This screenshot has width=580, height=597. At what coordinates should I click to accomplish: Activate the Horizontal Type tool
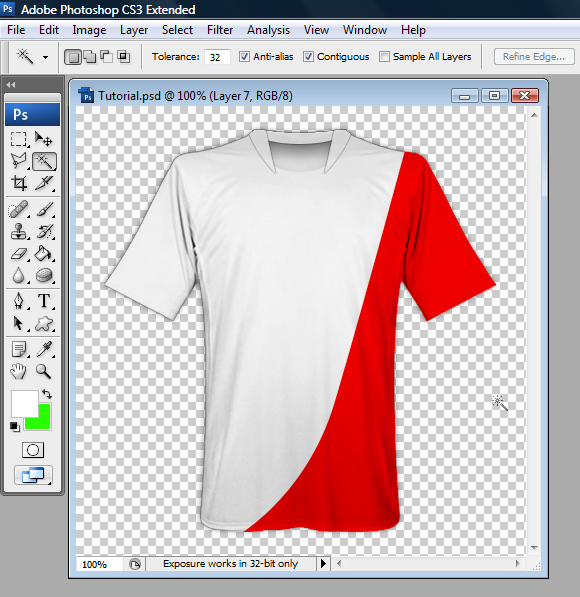(x=44, y=301)
